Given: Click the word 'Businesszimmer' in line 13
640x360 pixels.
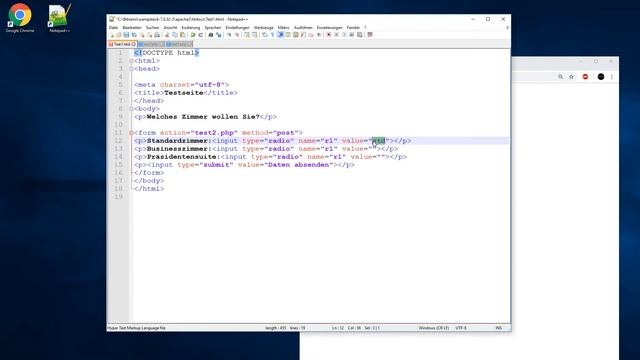Looking at the screenshot, I should point(177,149).
